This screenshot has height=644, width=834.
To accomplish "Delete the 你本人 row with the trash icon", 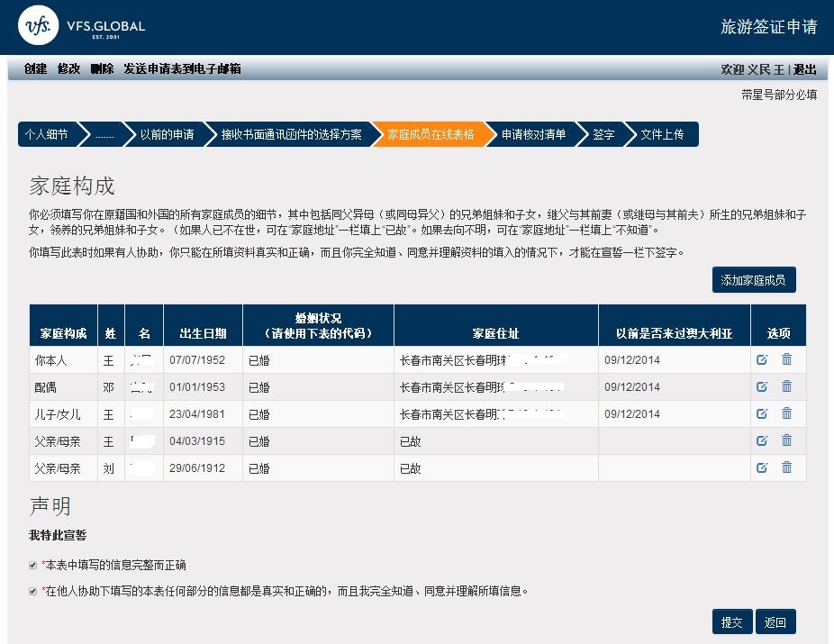I will click(786, 360).
